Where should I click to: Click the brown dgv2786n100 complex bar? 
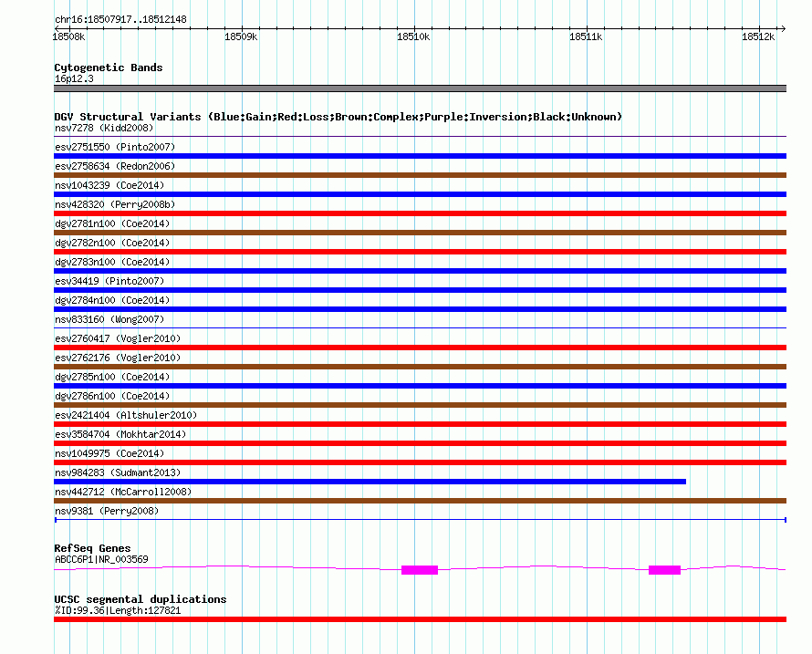click(420, 405)
